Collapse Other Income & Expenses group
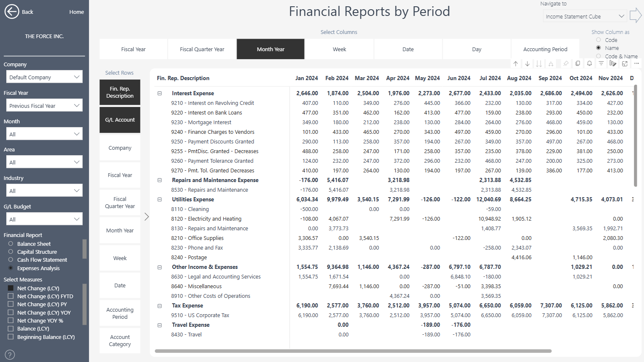 coord(159,267)
